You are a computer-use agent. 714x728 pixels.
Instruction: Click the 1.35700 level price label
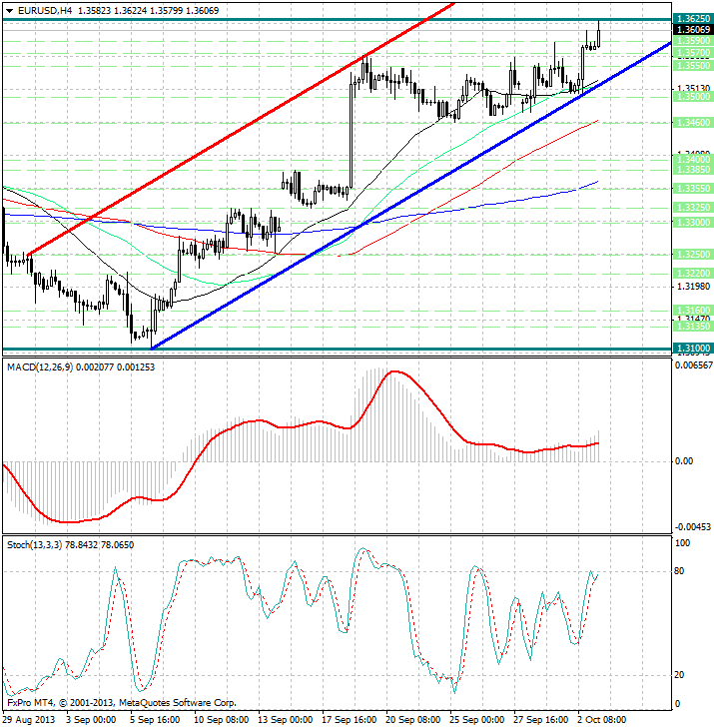coord(693,53)
